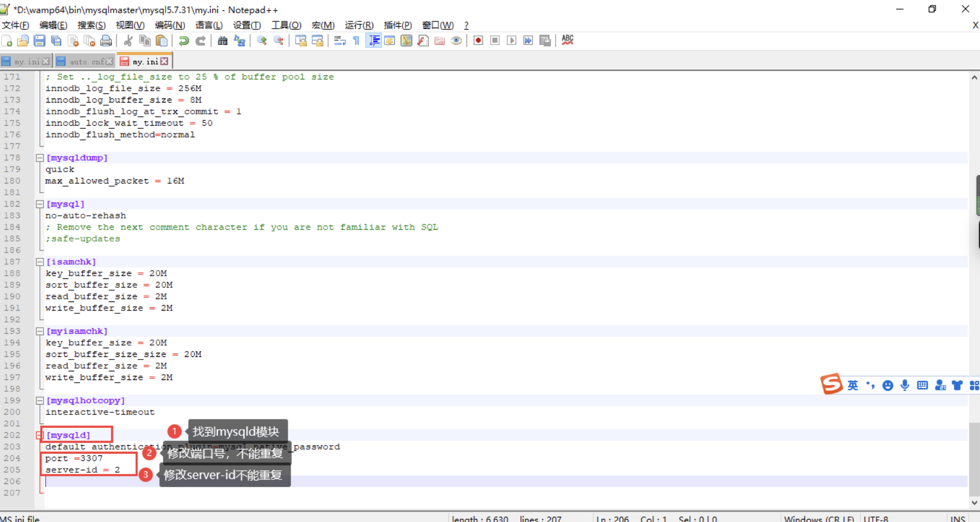Click the Save All toolbar icon
The height and width of the screenshot is (522, 980).
click(x=56, y=41)
